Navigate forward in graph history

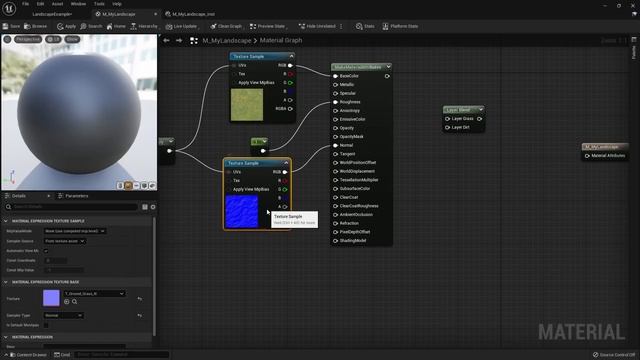click(179, 40)
